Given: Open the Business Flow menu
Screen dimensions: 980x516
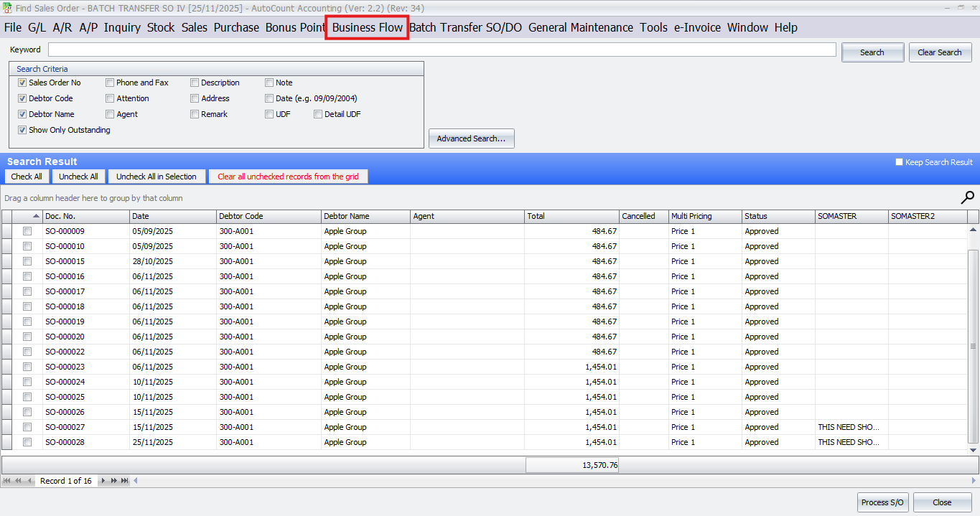Looking at the screenshot, I should coord(367,27).
